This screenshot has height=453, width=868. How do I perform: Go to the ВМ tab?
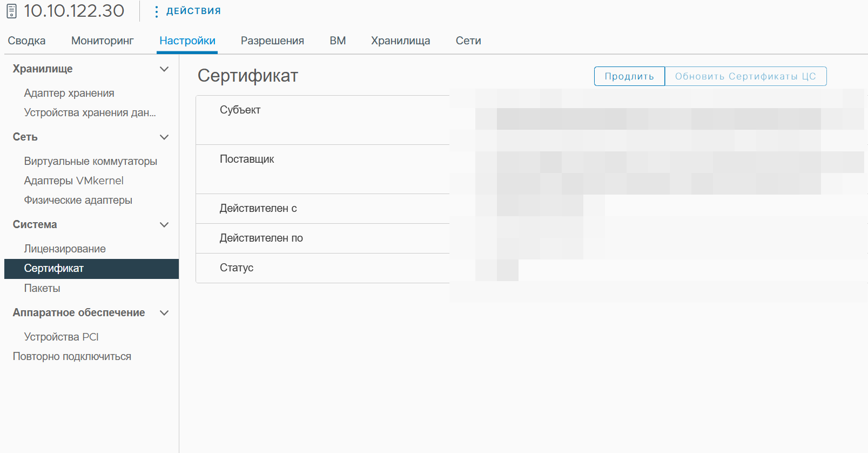pos(338,41)
